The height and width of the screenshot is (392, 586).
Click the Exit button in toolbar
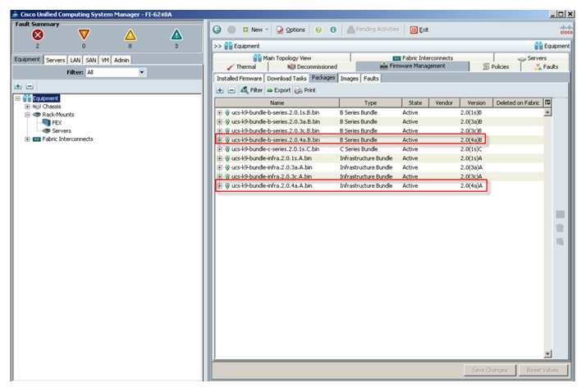[419, 30]
